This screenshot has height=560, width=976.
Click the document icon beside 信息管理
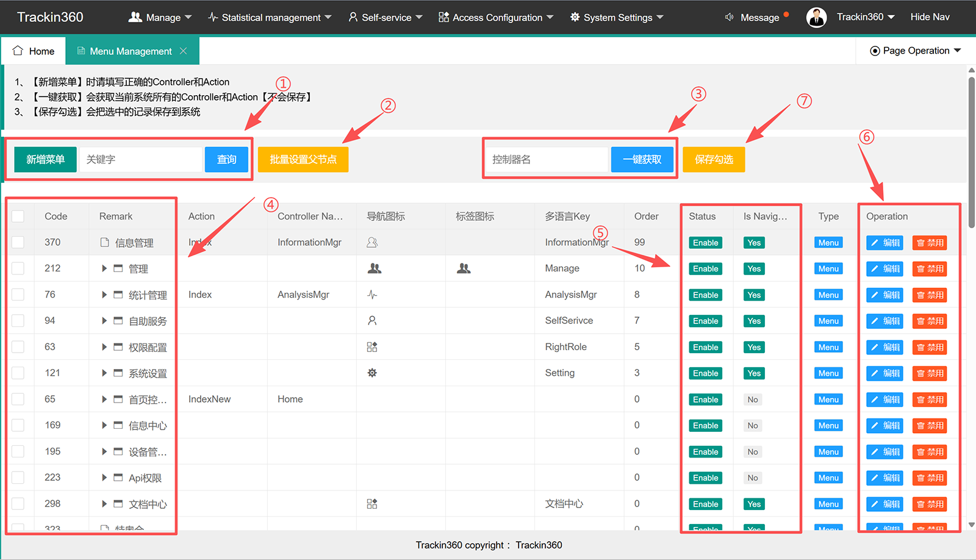point(104,242)
